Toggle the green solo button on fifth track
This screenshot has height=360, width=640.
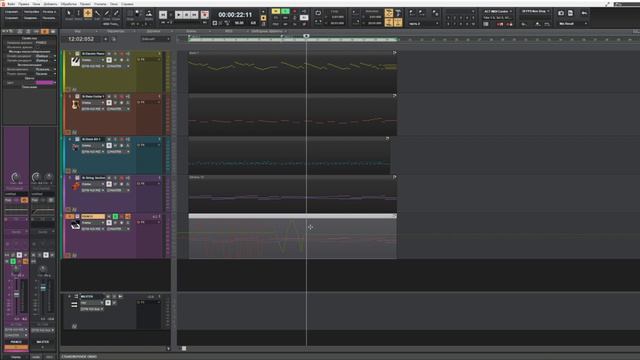point(116,217)
